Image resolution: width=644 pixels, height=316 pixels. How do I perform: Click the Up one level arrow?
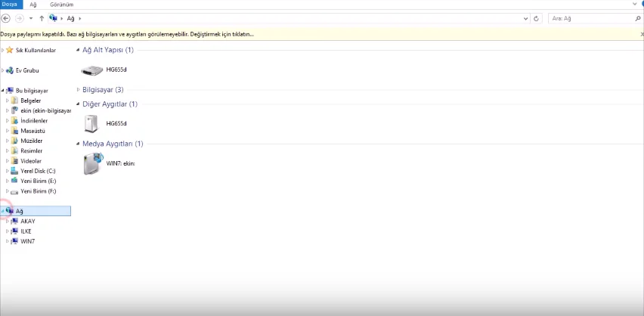(42, 18)
